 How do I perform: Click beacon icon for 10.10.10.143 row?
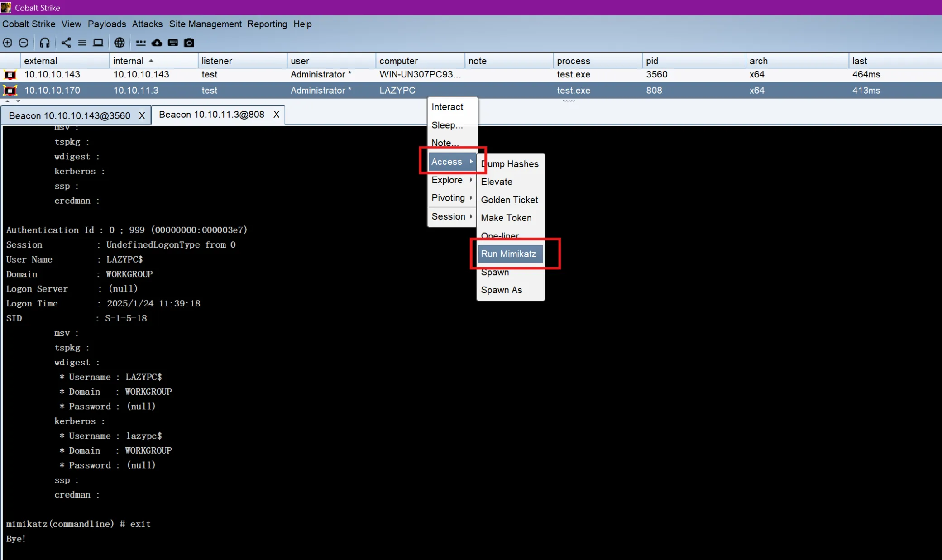[x=10, y=75]
